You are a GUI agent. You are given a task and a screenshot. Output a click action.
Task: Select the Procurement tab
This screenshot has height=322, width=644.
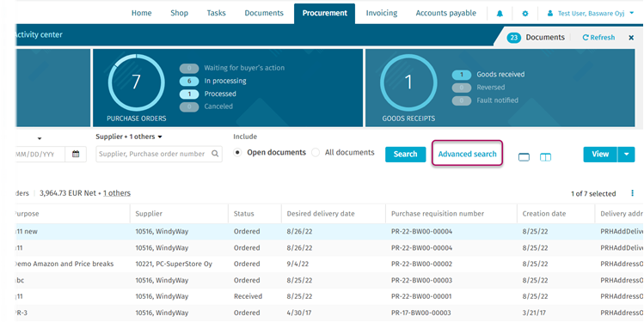pos(324,14)
